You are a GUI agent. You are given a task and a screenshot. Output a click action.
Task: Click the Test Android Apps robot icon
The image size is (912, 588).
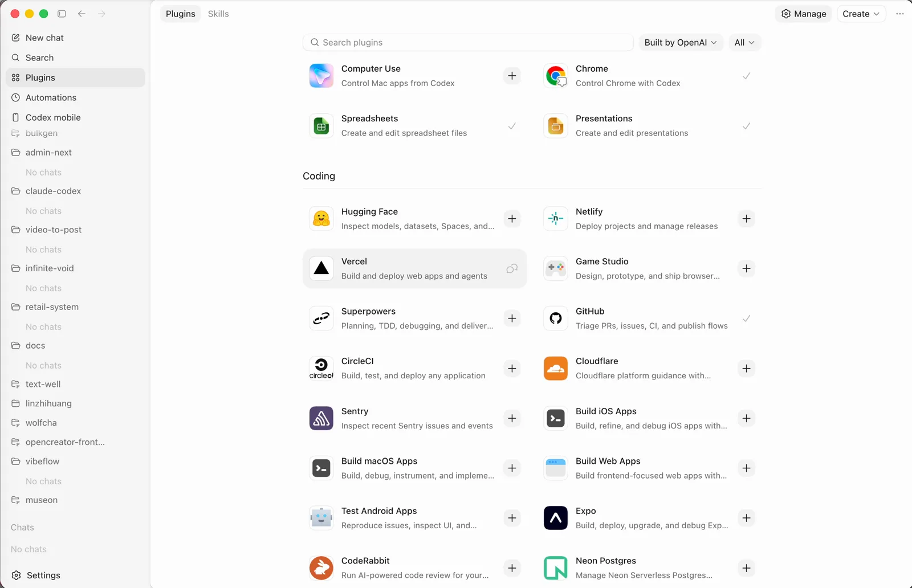tap(321, 518)
